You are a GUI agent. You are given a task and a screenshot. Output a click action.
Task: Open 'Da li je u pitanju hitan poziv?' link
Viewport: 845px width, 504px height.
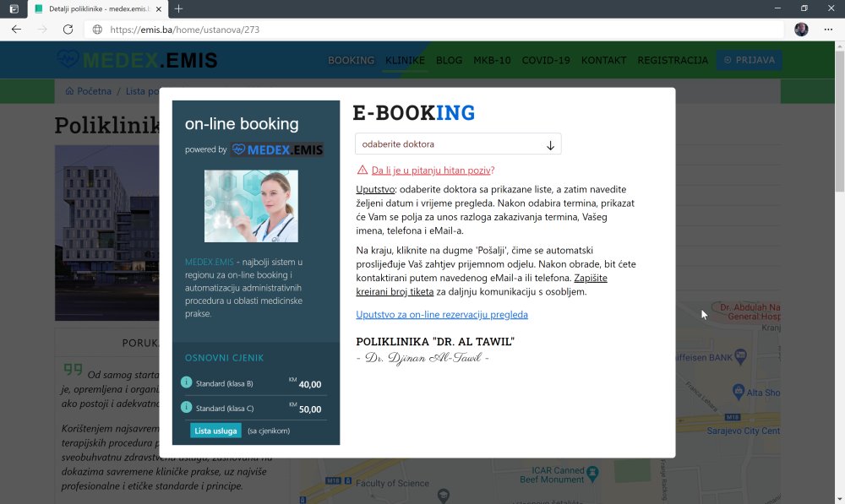click(x=433, y=171)
